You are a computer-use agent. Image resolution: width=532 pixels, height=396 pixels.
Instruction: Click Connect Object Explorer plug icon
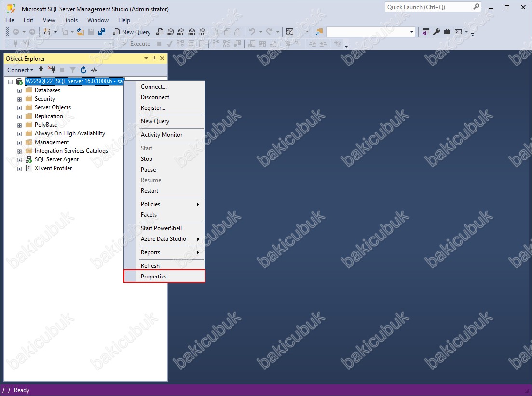(x=41, y=70)
